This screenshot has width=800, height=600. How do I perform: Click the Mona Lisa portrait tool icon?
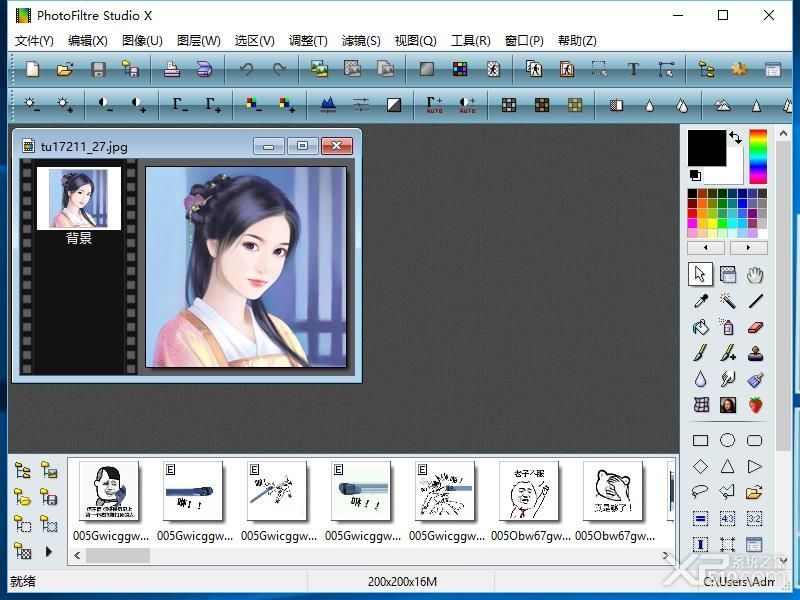[x=728, y=405]
